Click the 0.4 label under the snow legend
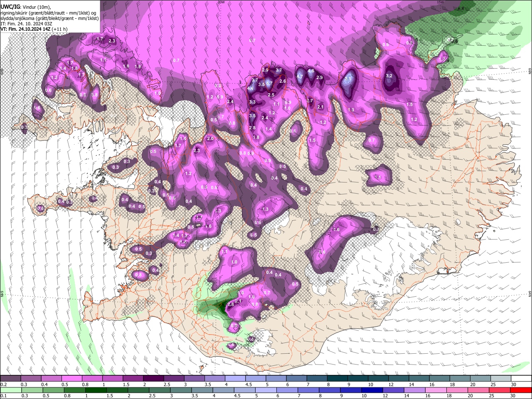This screenshot has width=532, height=399. (x=44, y=384)
